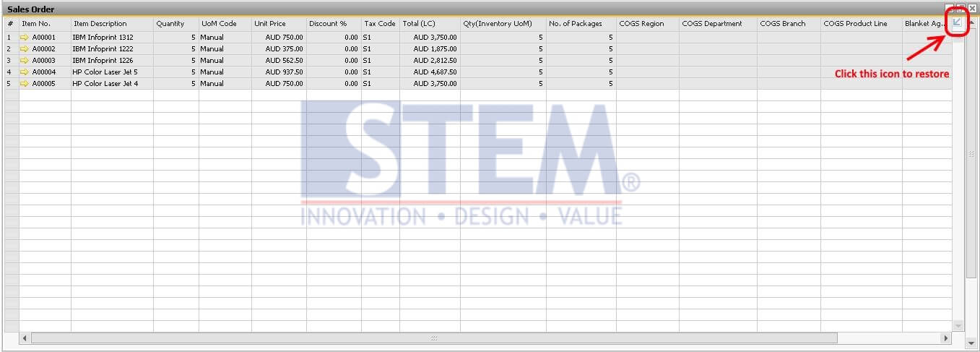Select the # row number column header
The image size is (980, 352).
pos(12,24)
